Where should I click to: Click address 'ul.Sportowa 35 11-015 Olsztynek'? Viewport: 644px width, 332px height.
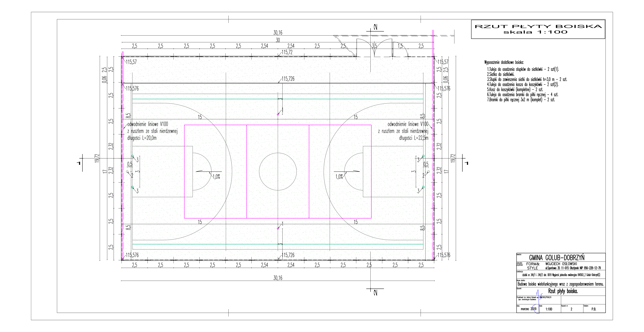coord(562,268)
